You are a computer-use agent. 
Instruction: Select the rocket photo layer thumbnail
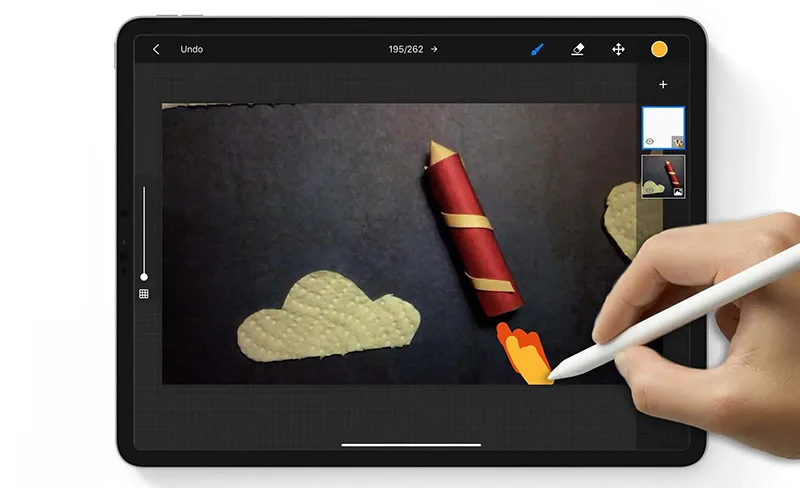click(x=663, y=176)
